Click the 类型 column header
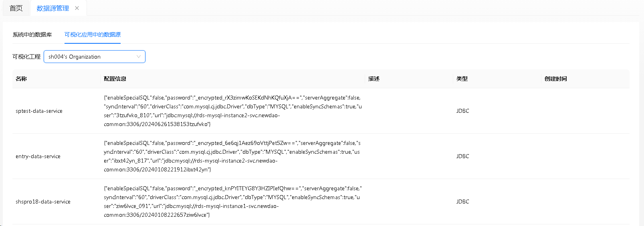Image resolution: width=644 pixels, height=226 pixels. 462,79
